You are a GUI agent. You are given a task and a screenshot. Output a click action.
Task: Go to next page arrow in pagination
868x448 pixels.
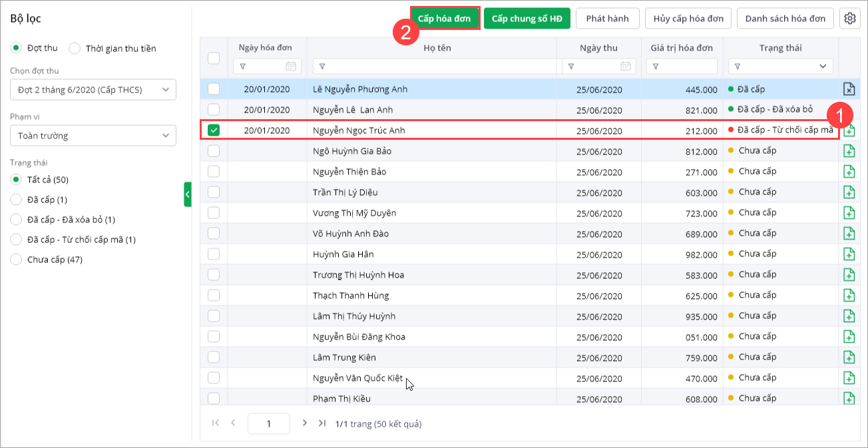[304, 423]
